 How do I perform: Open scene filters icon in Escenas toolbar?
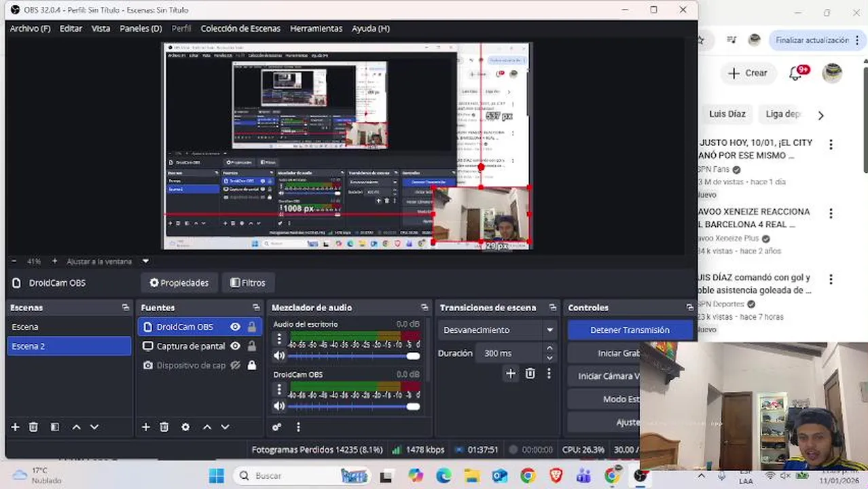(x=55, y=427)
